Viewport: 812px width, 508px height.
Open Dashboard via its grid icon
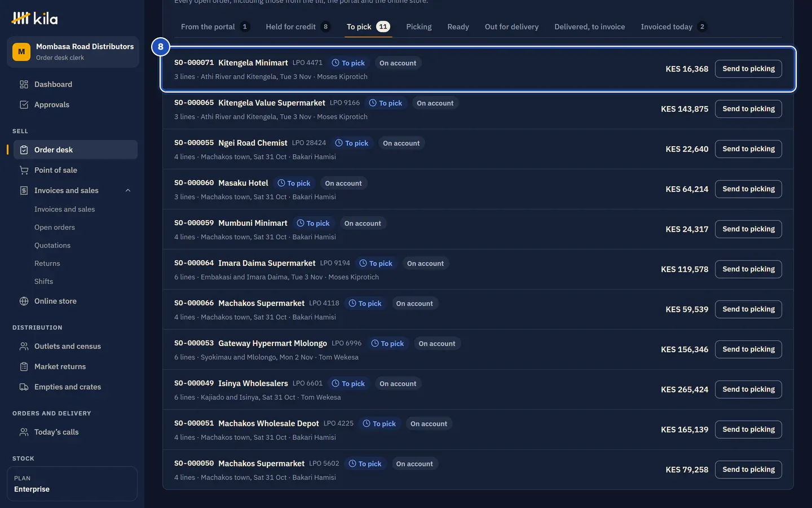[x=24, y=85]
